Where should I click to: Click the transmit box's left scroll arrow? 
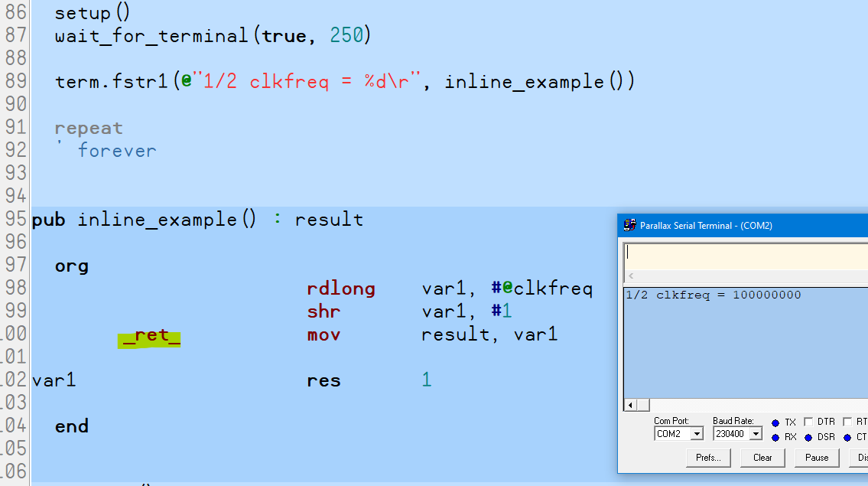(631, 276)
